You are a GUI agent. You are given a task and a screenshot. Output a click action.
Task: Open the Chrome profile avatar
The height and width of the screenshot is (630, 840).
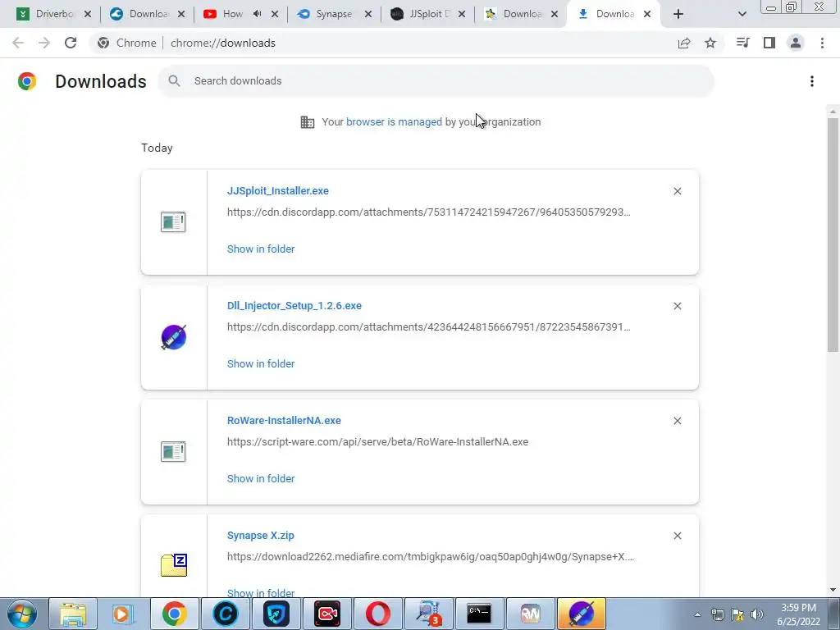coord(796,43)
